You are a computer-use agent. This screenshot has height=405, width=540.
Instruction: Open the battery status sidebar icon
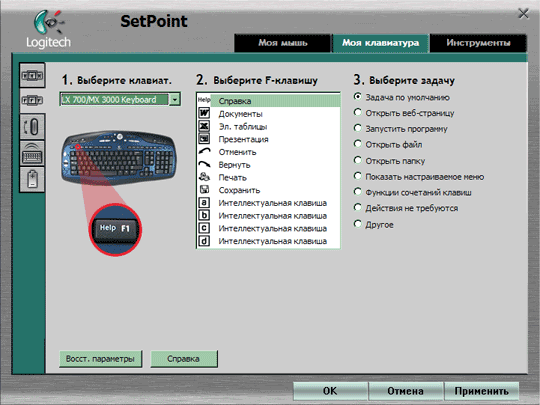[32, 179]
